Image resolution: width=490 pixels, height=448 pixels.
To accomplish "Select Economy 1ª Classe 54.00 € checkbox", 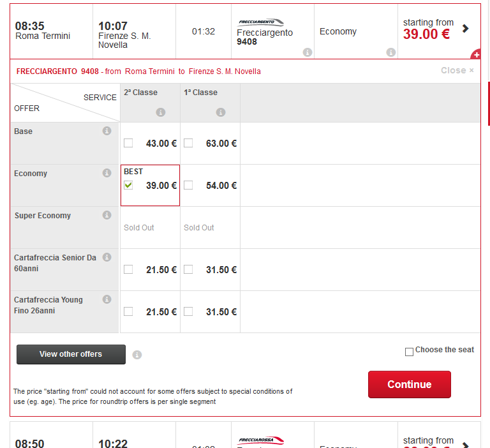I will (x=188, y=185).
